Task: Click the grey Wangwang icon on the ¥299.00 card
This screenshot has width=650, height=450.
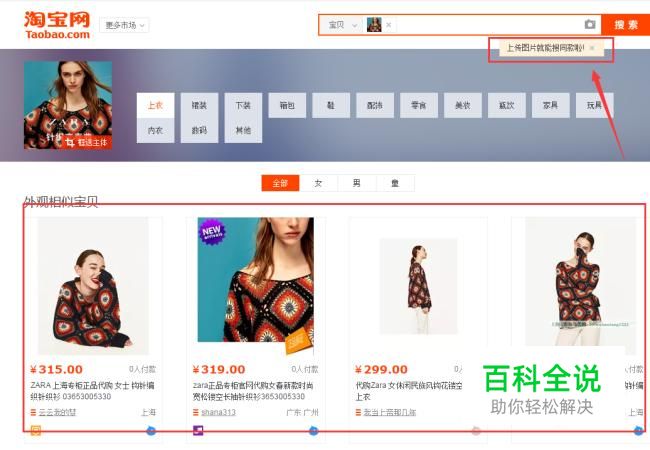Action: click(x=476, y=431)
